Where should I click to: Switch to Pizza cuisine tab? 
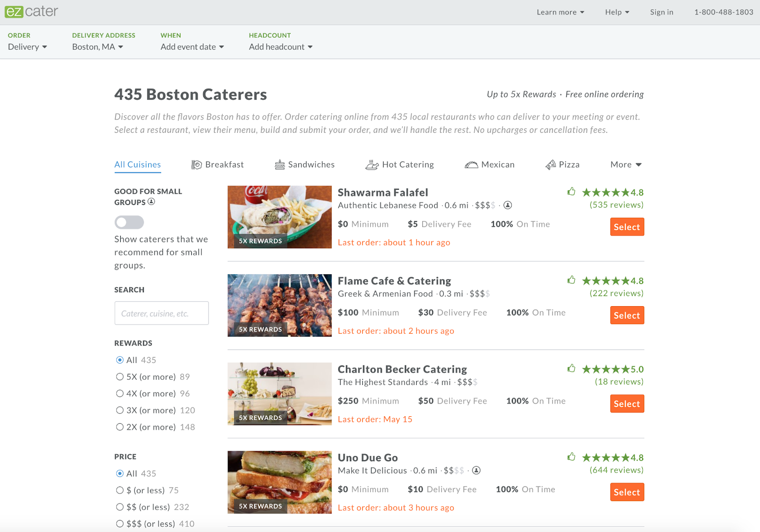(562, 165)
